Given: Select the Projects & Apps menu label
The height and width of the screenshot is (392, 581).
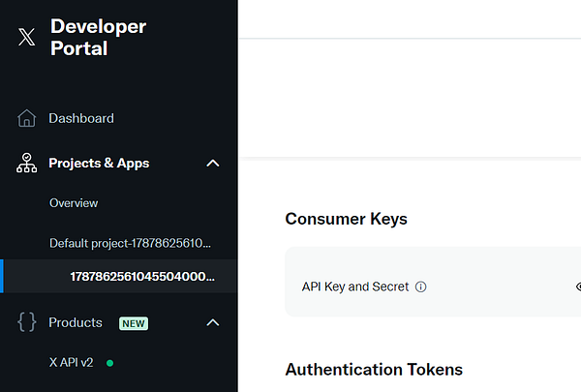Looking at the screenshot, I should click(x=99, y=164).
